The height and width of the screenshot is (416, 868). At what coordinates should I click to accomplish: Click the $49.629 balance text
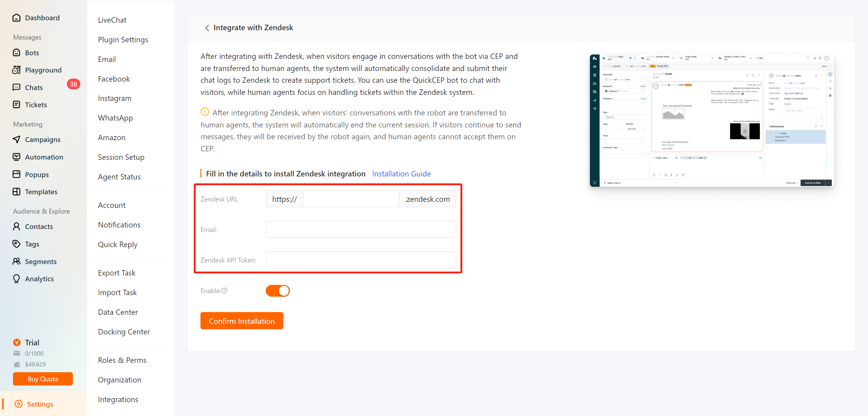tap(35, 365)
